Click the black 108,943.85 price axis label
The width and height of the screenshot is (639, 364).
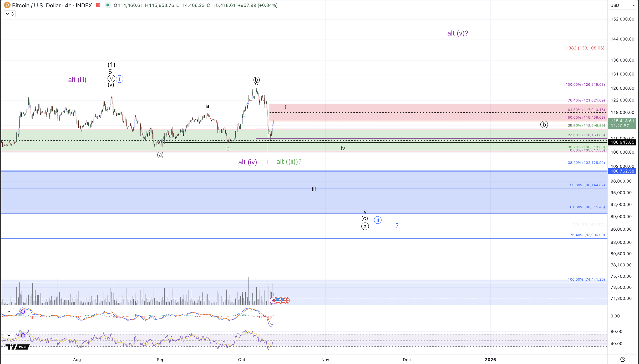[x=622, y=142]
